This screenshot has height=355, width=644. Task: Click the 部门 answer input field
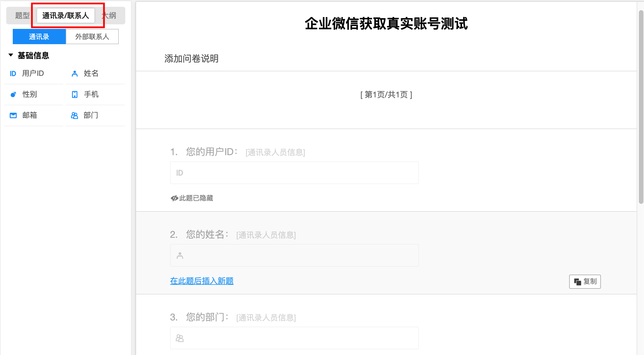click(294, 338)
